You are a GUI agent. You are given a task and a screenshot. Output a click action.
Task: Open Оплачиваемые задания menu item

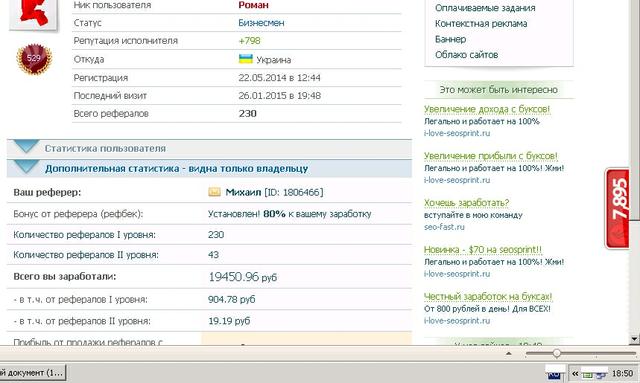pos(485,8)
